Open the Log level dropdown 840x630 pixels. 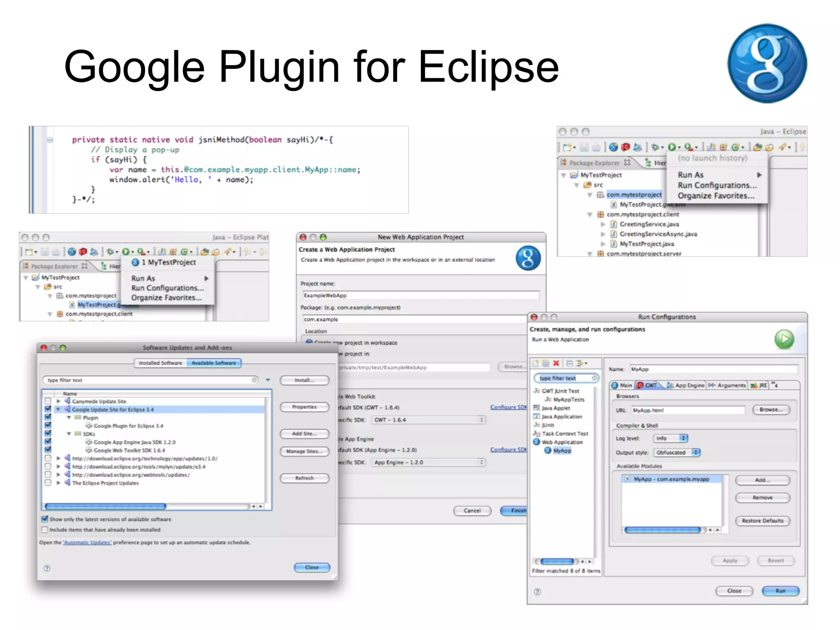point(670,438)
